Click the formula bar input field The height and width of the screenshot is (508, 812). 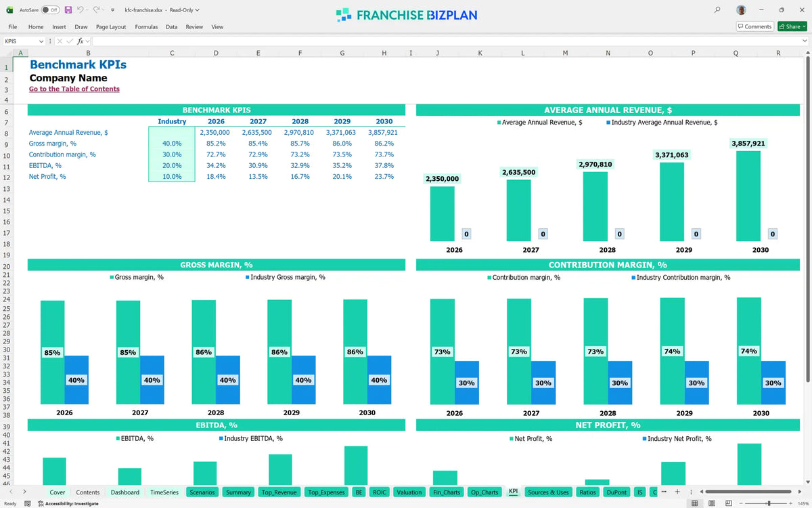445,41
